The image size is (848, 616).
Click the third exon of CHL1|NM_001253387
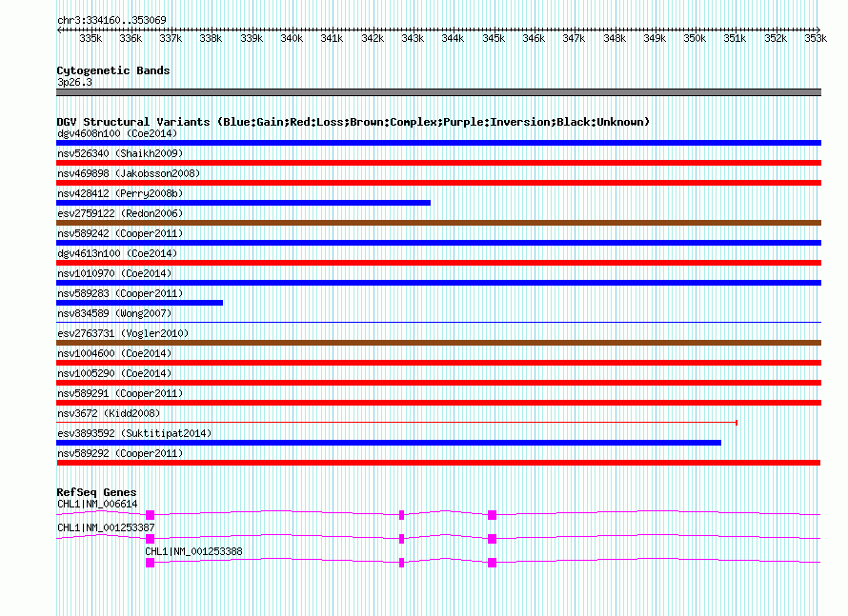coord(493,539)
